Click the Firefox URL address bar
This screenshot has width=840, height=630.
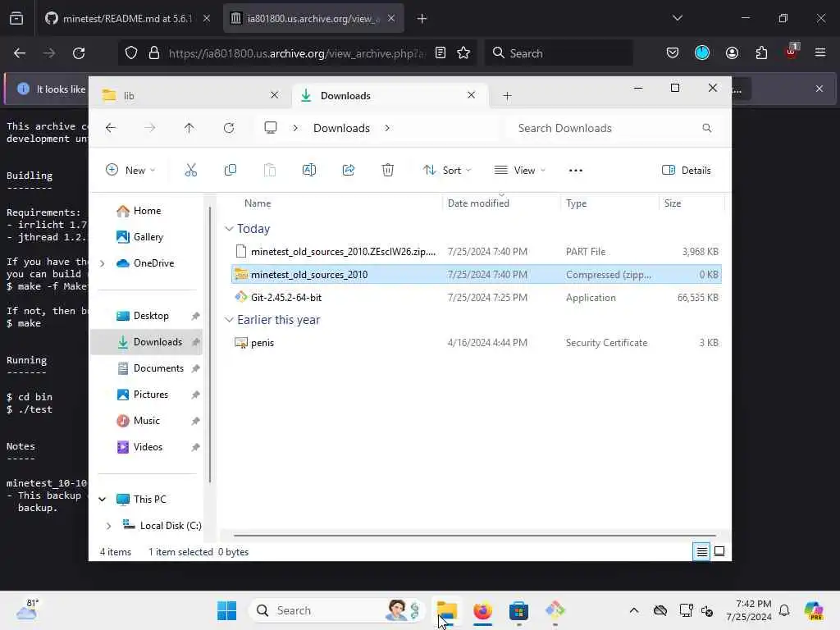(295, 53)
